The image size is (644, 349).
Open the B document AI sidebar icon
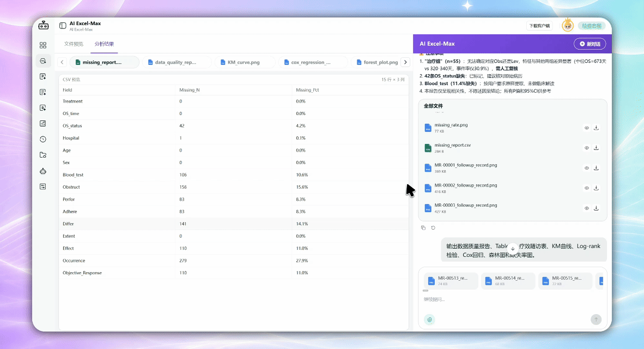click(43, 108)
